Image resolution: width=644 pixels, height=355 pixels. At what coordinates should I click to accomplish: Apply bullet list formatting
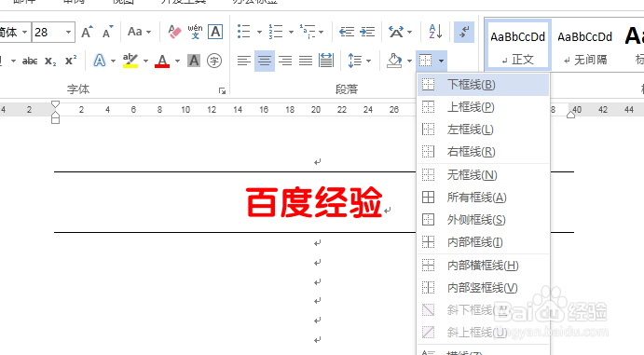[x=244, y=32]
